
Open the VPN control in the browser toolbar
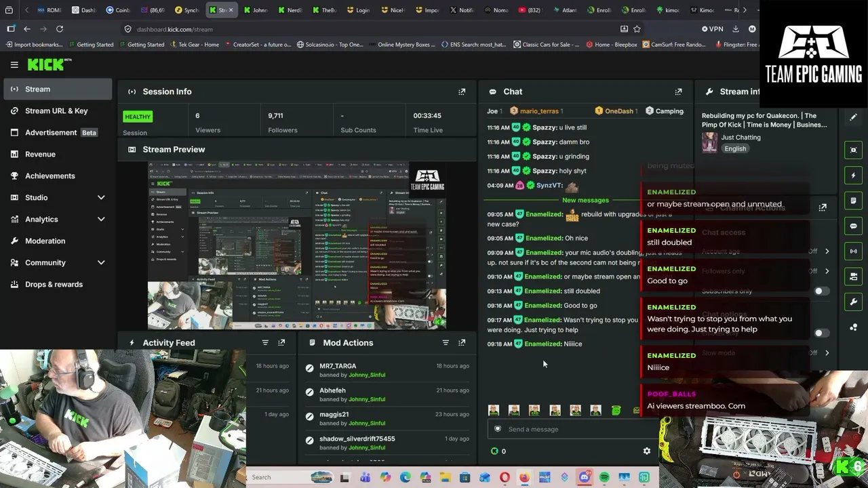713,29
